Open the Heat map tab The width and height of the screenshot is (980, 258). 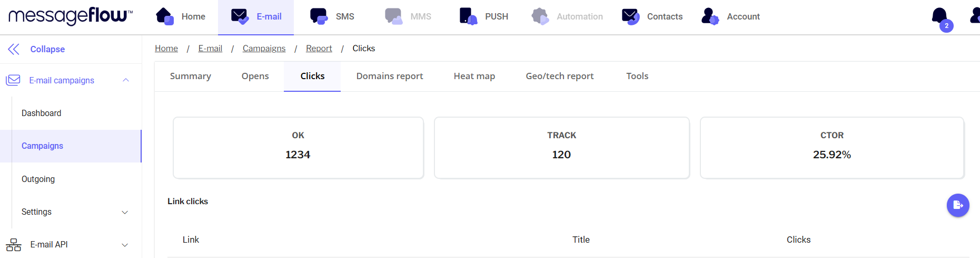pos(474,76)
